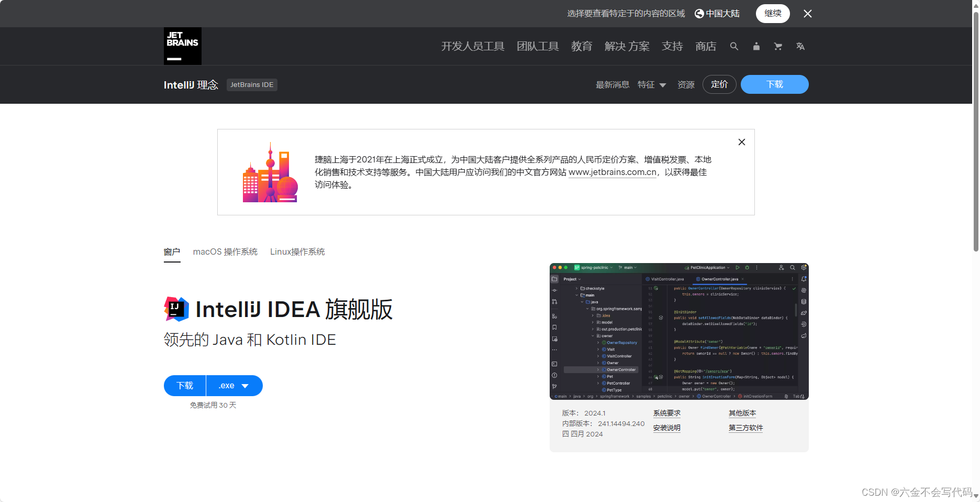Close the Shanghai notice banner

pos(742,142)
